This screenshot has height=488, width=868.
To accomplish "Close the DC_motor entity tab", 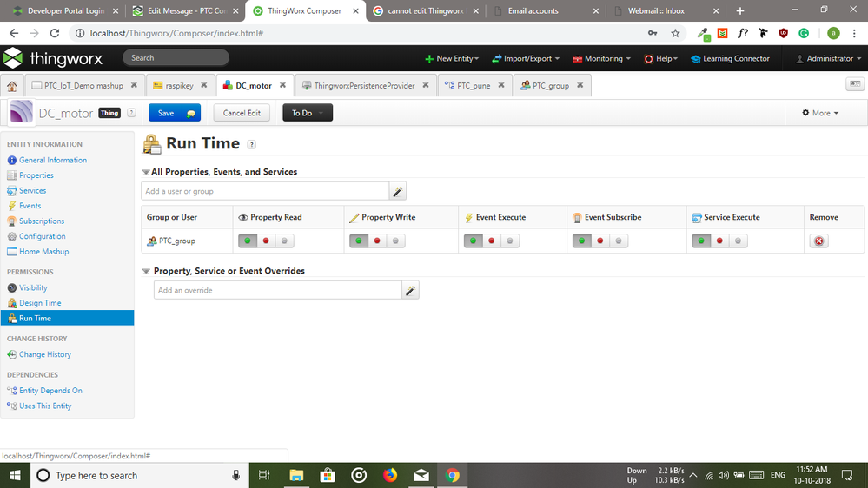I will pyautogui.click(x=282, y=85).
